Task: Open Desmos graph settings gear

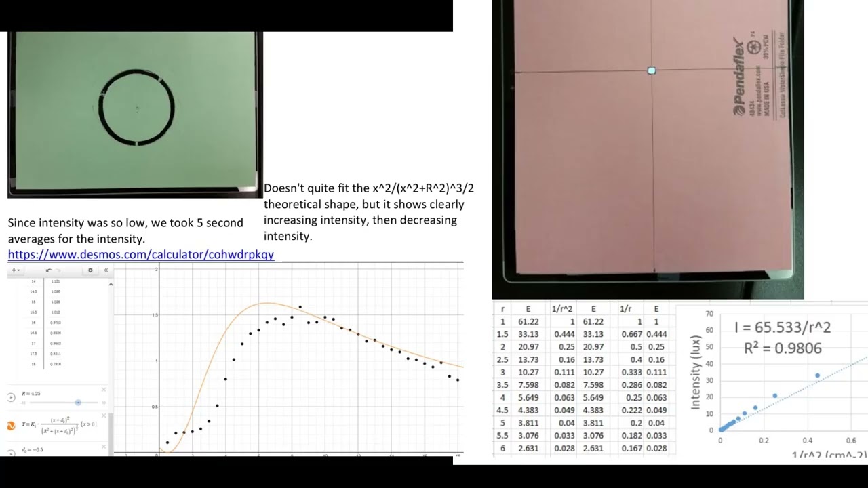Action: point(90,270)
